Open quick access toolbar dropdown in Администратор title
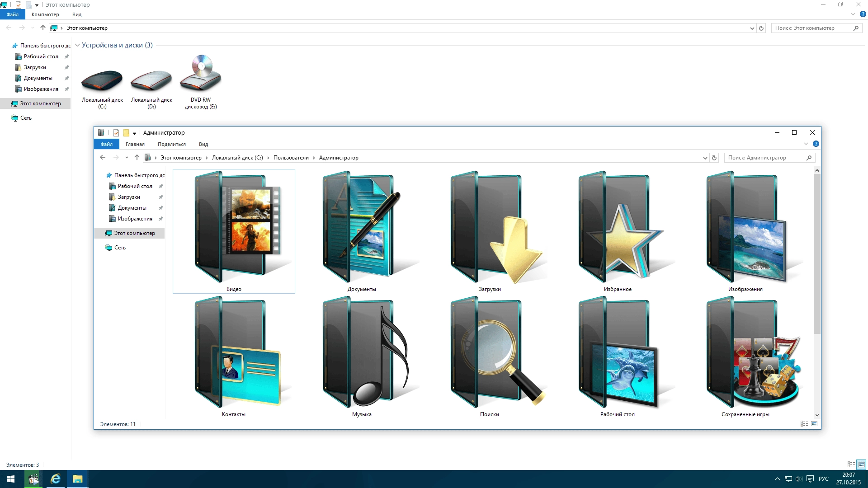The image size is (868, 488). point(134,133)
